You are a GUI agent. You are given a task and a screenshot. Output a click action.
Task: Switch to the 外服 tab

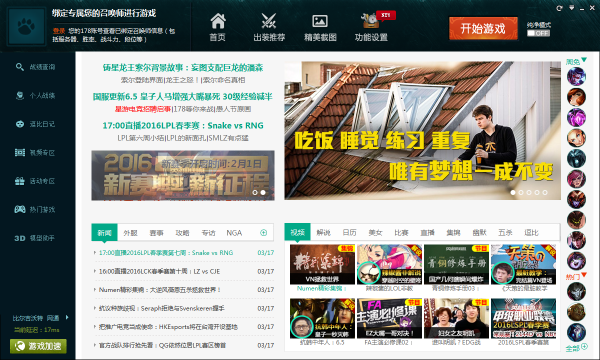[130, 233]
